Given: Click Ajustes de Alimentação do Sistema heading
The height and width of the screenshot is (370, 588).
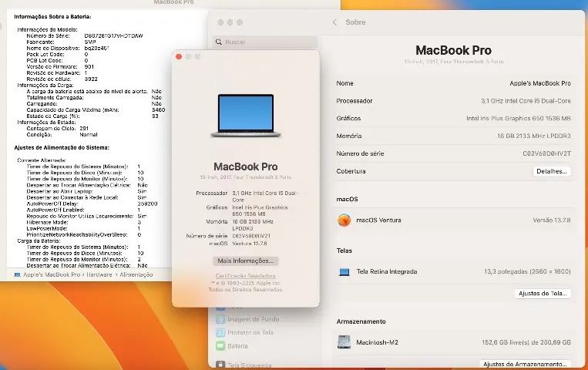Looking at the screenshot, I should [x=62, y=148].
